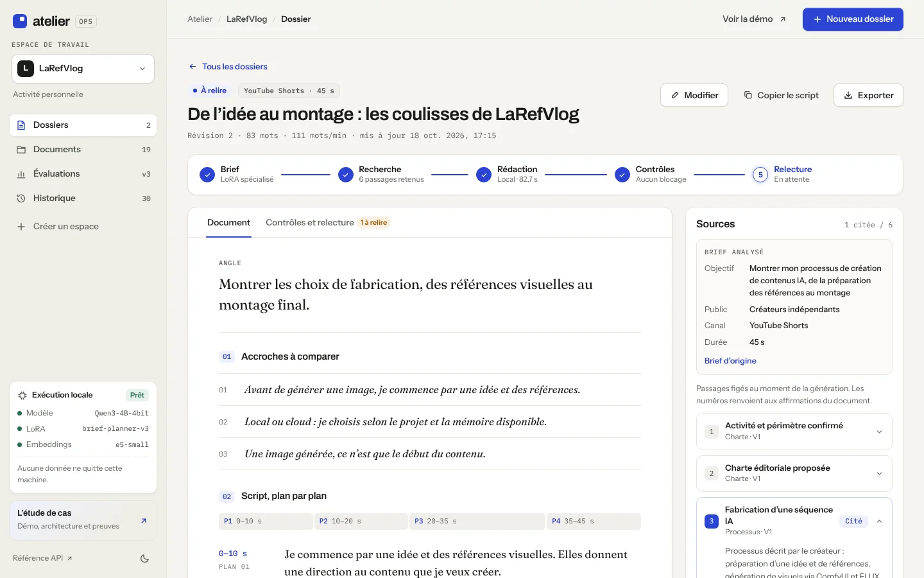Open the Historique section
Image resolution: width=924 pixels, height=578 pixels.
point(83,198)
